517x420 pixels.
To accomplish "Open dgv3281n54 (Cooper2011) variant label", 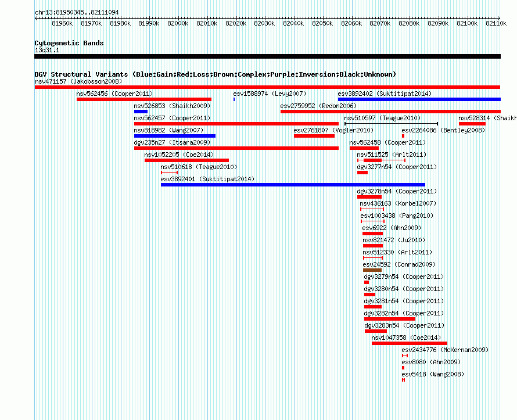I will pyautogui.click(x=404, y=301).
